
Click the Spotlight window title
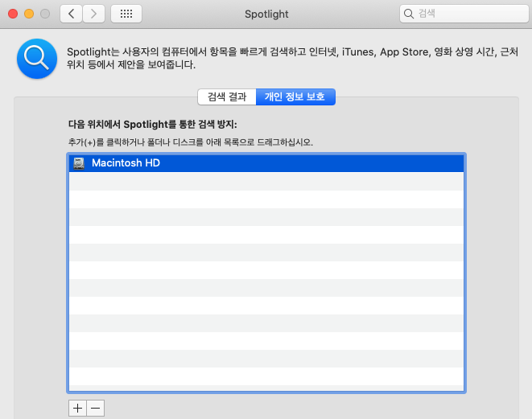pyautogui.click(x=266, y=14)
